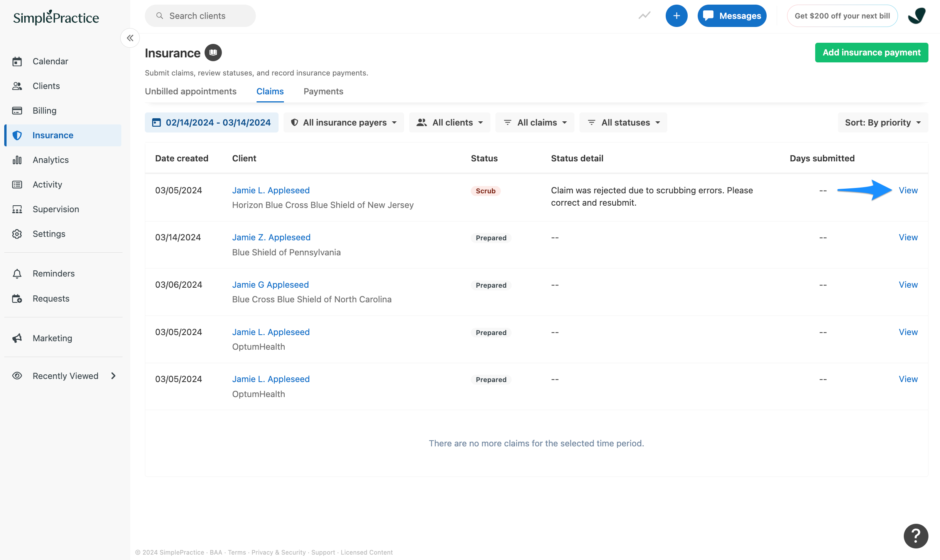Click the 03/06/2024 date created cell
This screenshot has width=940, height=560.
pos(178,285)
